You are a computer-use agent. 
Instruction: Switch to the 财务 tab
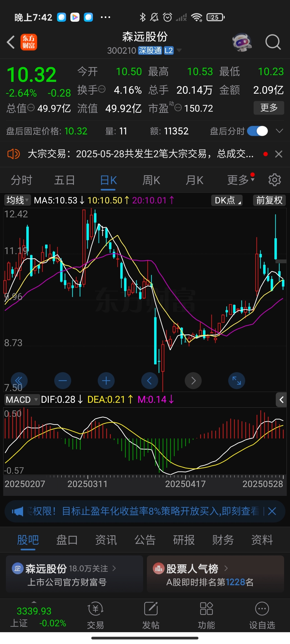(223, 540)
